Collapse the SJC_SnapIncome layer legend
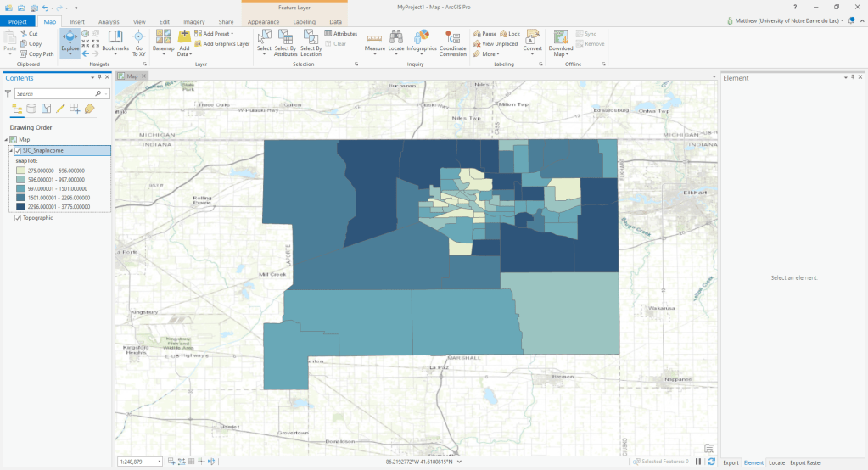The width and height of the screenshot is (868, 470). point(11,151)
